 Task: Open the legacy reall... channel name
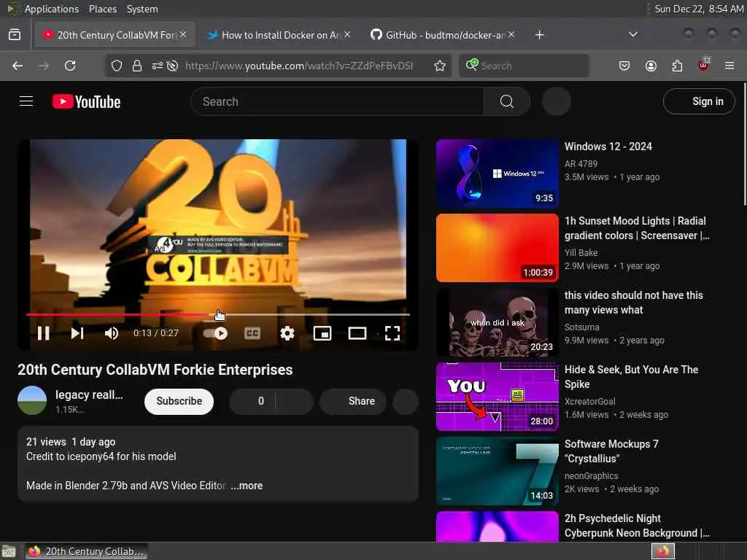coord(89,394)
